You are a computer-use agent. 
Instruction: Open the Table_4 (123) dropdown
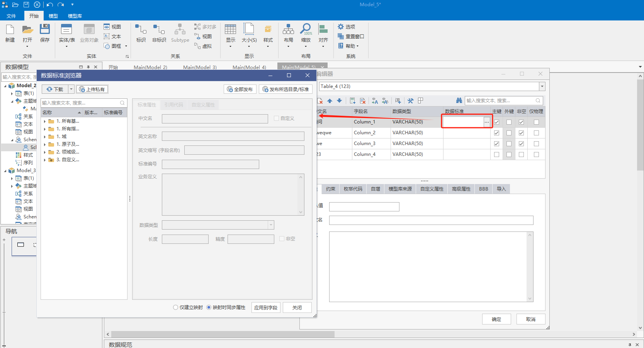(542, 86)
